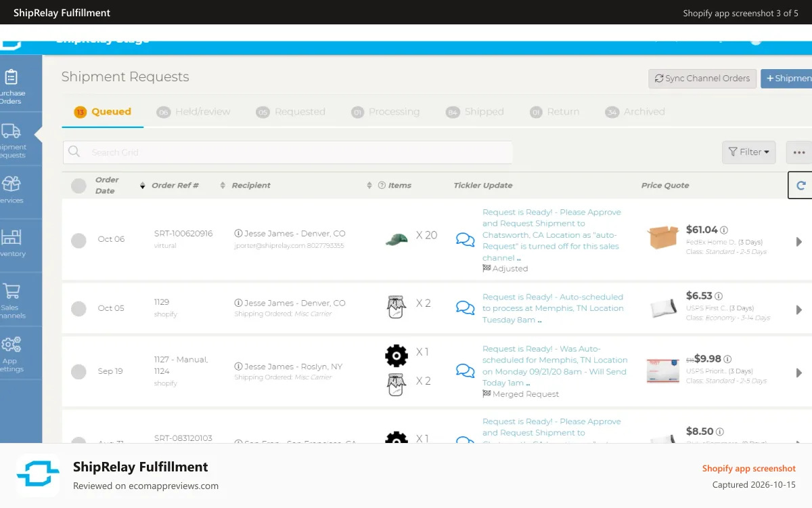Click Sync Channel Orders button
The width and height of the screenshot is (812, 508).
702,79
